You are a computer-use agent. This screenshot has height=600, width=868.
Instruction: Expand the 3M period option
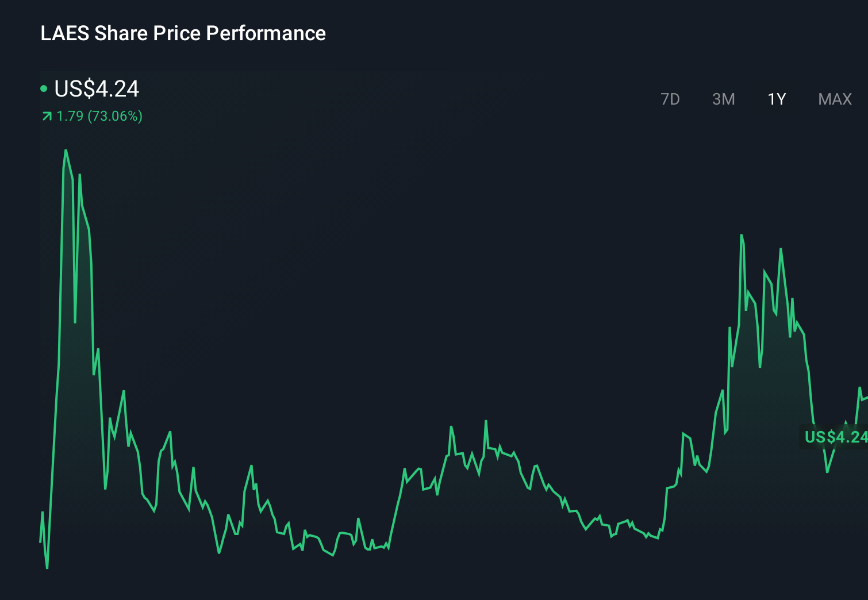tap(724, 99)
